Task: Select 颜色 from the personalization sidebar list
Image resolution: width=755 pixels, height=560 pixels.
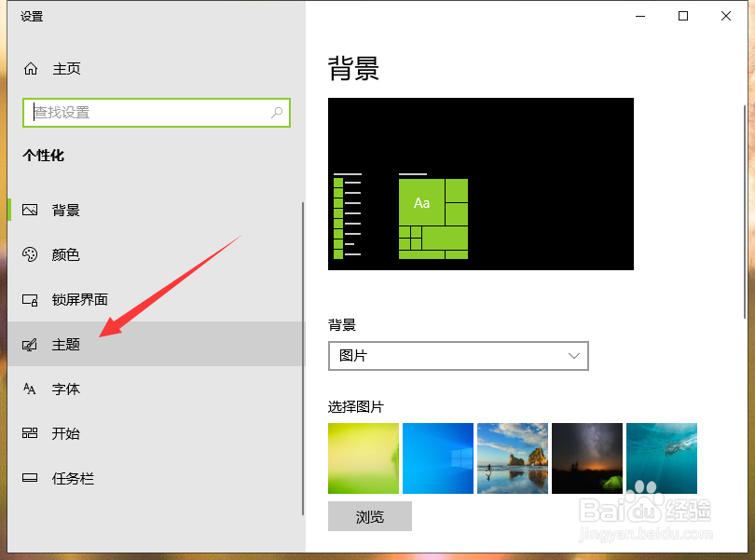Action: pyautogui.click(x=65, y=254)
